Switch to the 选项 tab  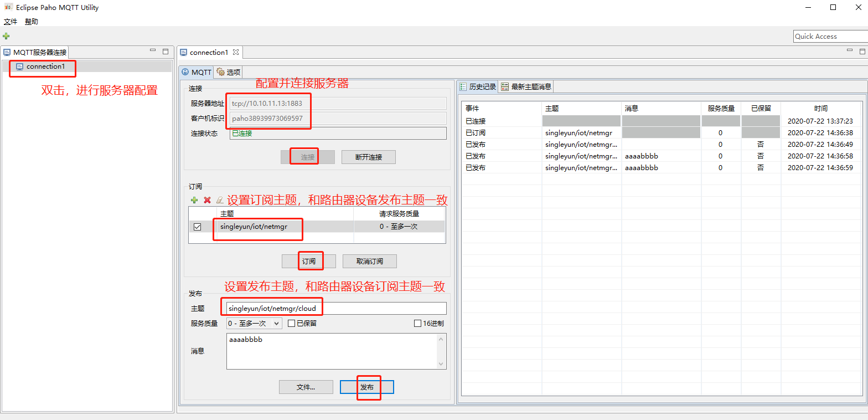228,72
